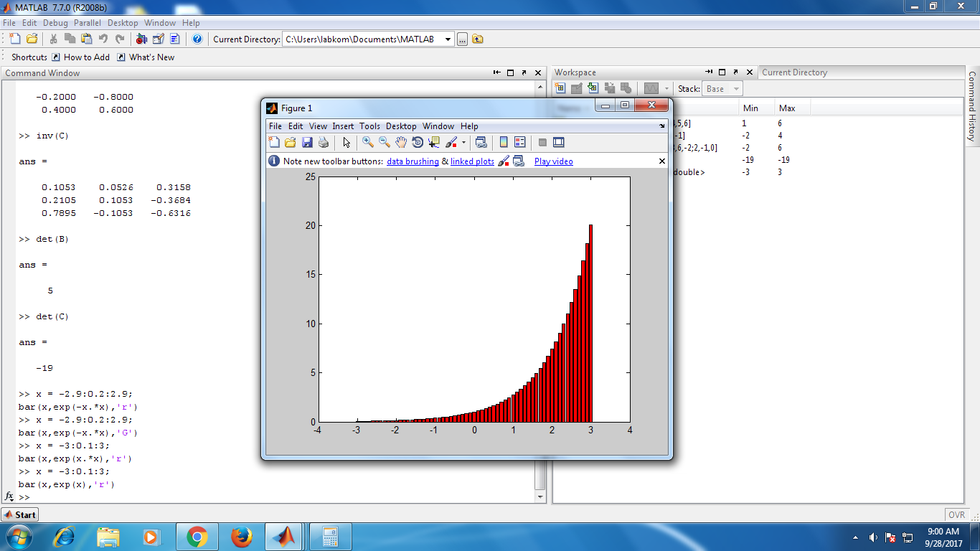Switch to the Current Directory tab

pos(794,72)
